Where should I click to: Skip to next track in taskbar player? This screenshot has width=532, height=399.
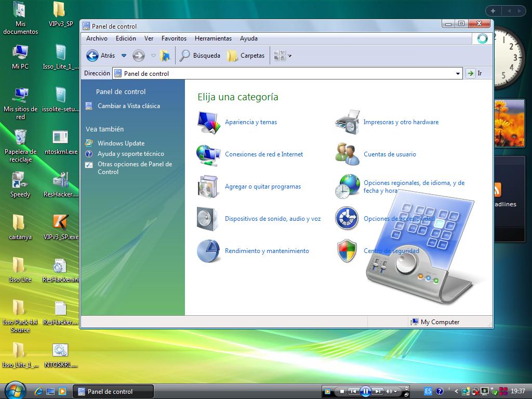(378, 392)
